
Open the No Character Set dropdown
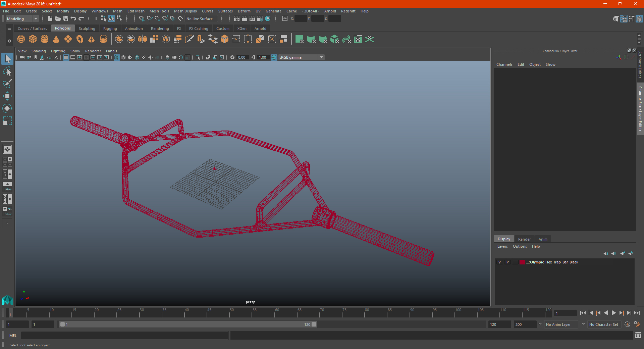click(x=605, y=325)
